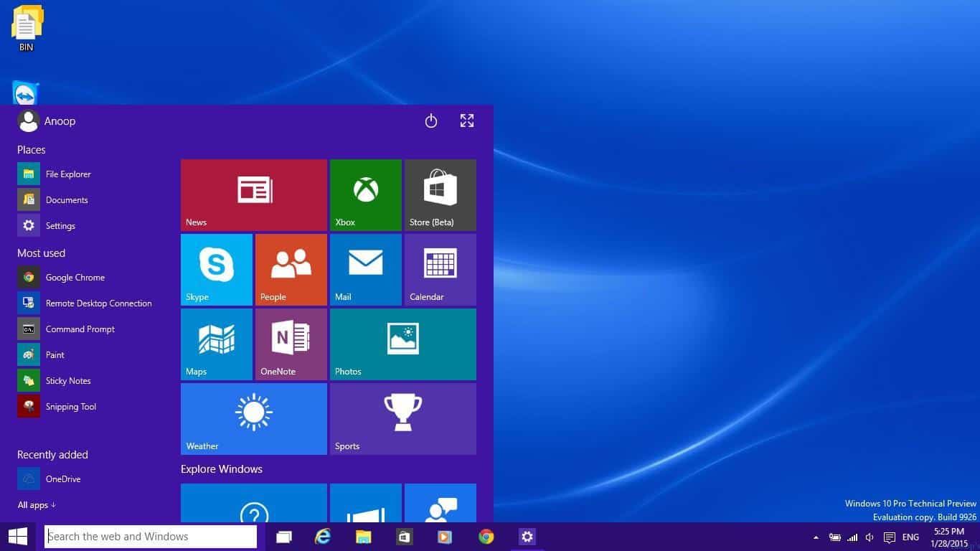The image size is (980, 551).
Task: Open the Mail tile
Action: point(366,270)
